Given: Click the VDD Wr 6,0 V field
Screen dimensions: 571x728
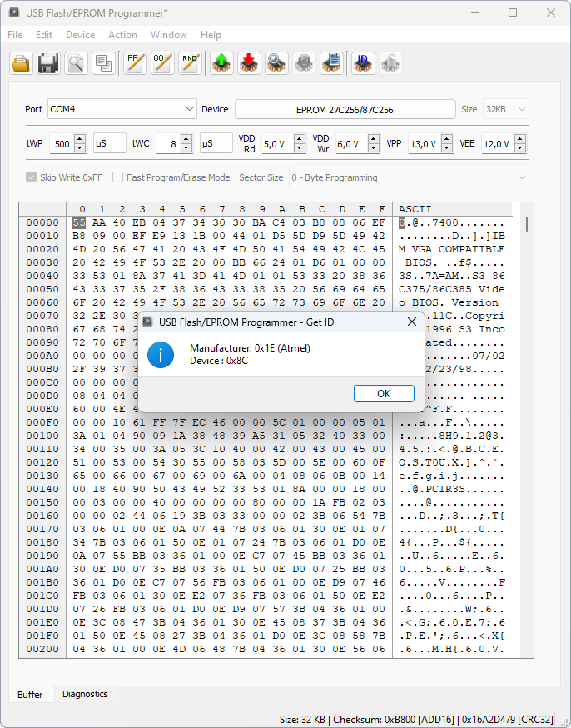Looking at the screenshot, I should (x=351, y=143).
